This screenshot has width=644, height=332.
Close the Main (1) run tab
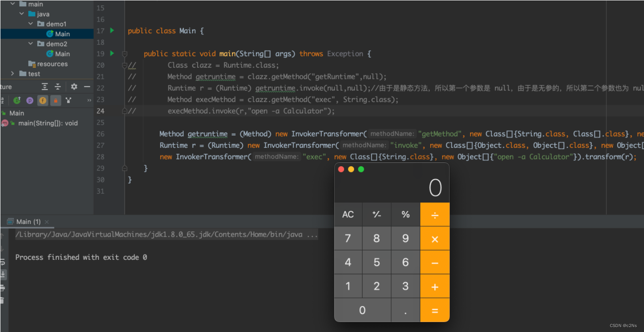pos(47,222)
